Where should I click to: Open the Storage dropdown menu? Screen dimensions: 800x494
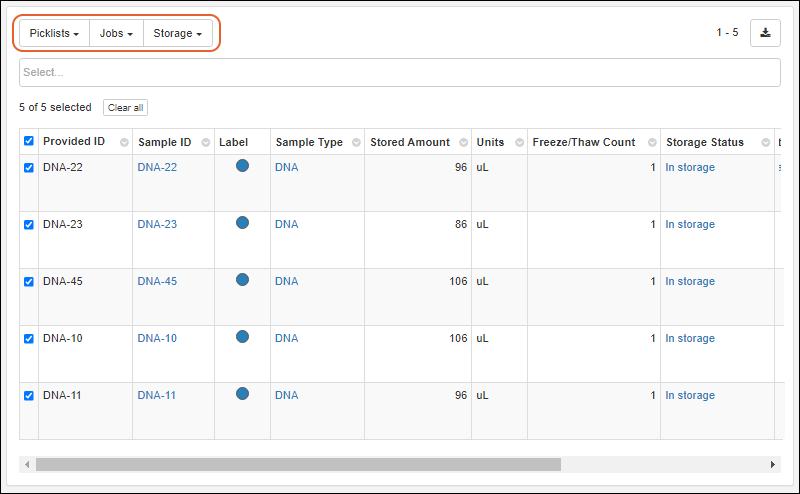pos(177,34)
